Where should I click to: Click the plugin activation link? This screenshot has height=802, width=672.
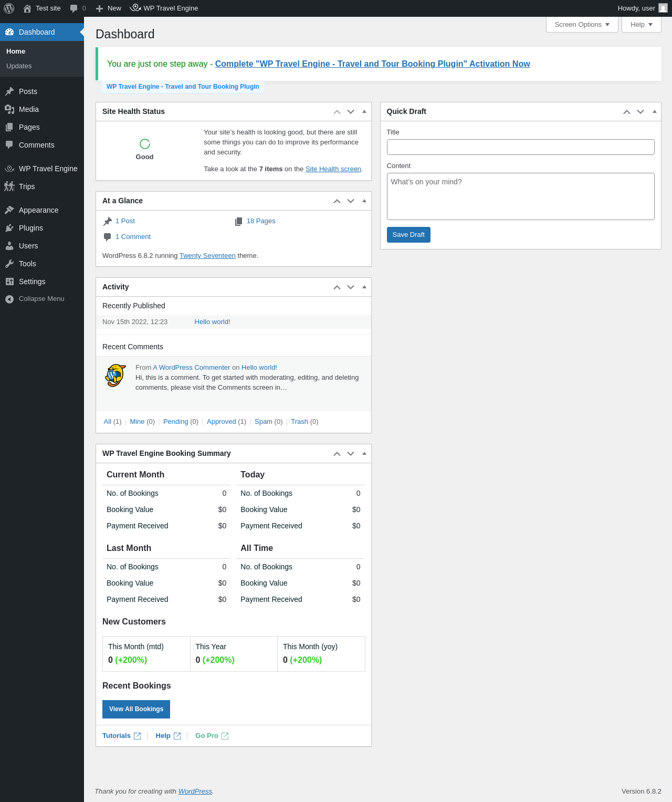pos(372,64)
